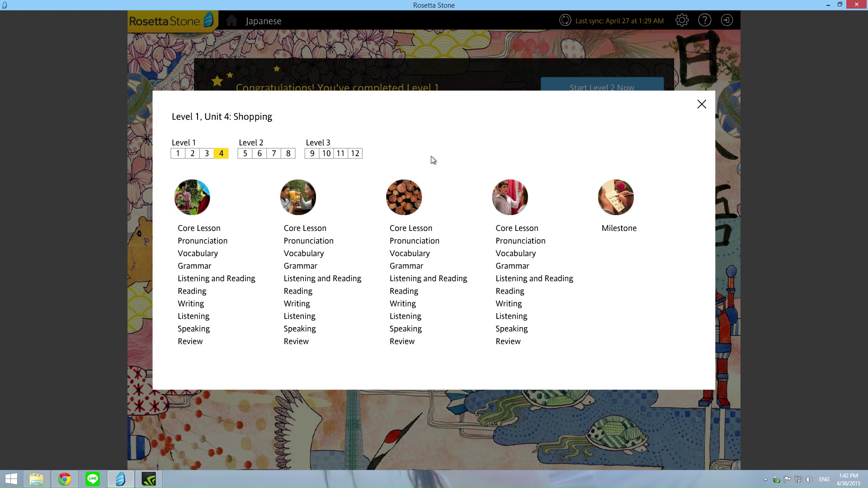This screenshot has width=868, height=488.
Task: Select unit 7 in Level 2
Action: (274, 154)
